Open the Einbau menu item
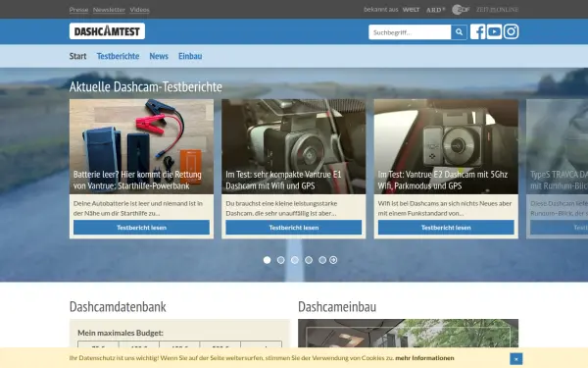588x368 pixels. click(190, 56)
